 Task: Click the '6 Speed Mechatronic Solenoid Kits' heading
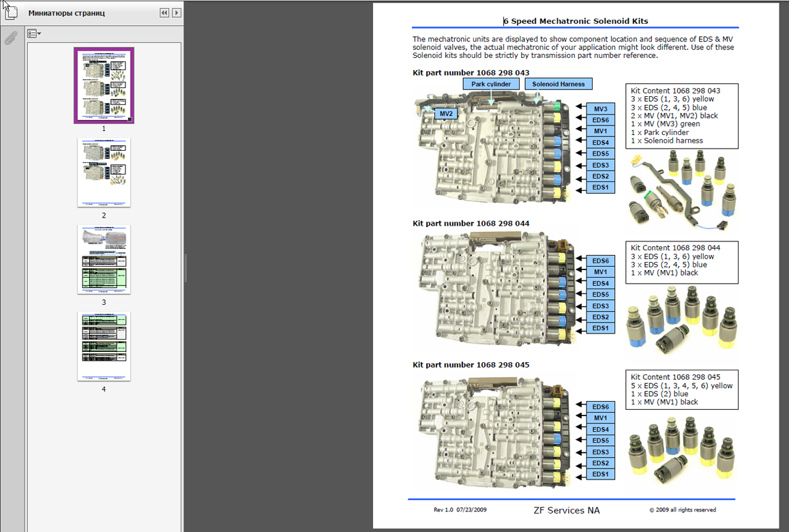click(575, 21)
